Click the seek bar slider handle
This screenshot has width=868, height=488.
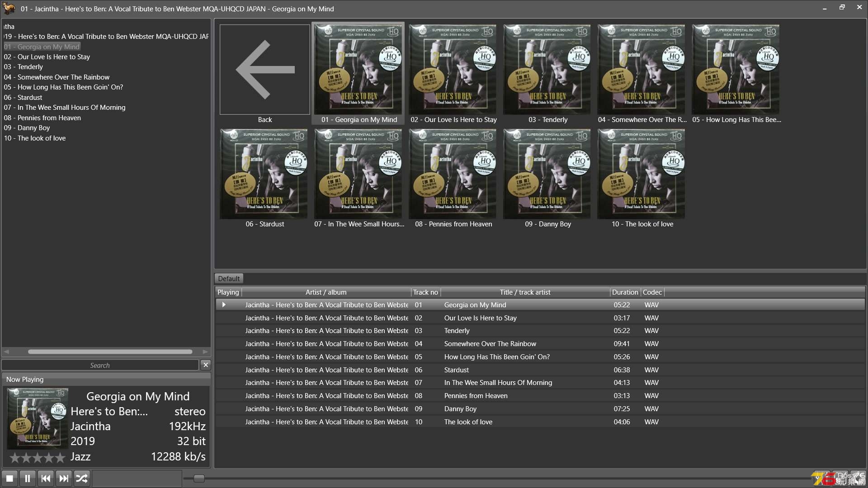click(x=199, y=478)
